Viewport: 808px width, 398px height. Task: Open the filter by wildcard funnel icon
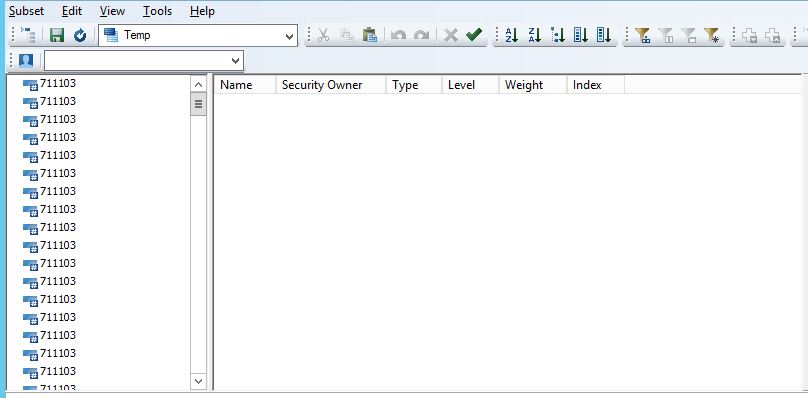[x=712, y=35]
